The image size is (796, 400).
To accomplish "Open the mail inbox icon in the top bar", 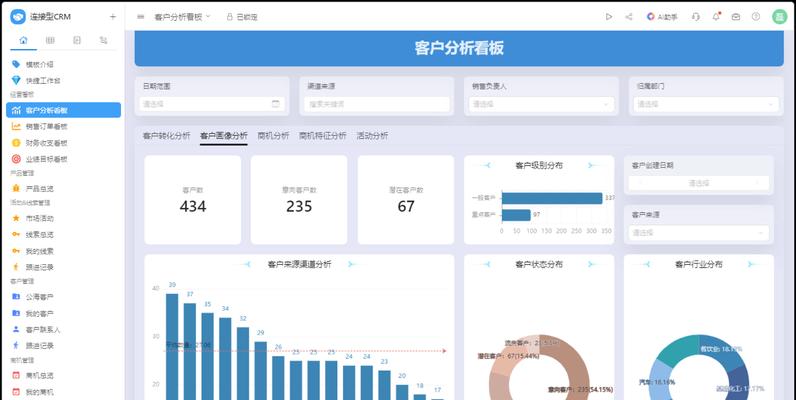I will (x=736, y=17).
